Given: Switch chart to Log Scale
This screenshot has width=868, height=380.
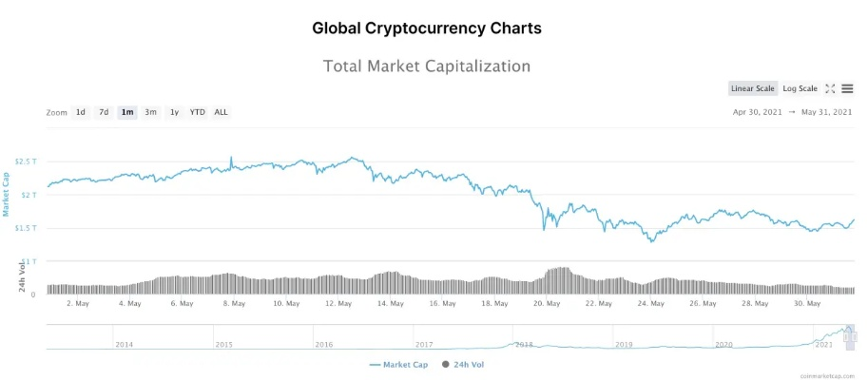Looking at the screenshot, I should [800, 88].
